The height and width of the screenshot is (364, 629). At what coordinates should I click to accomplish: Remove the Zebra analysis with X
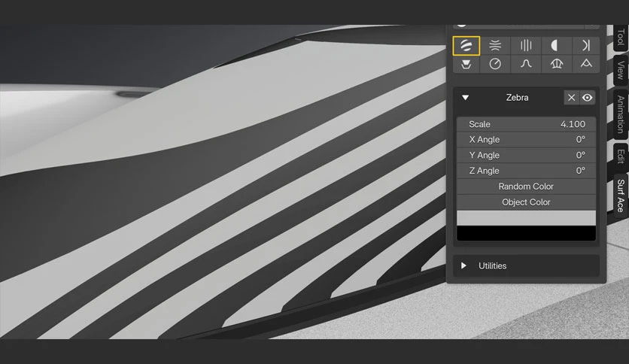tap(572, 98)
